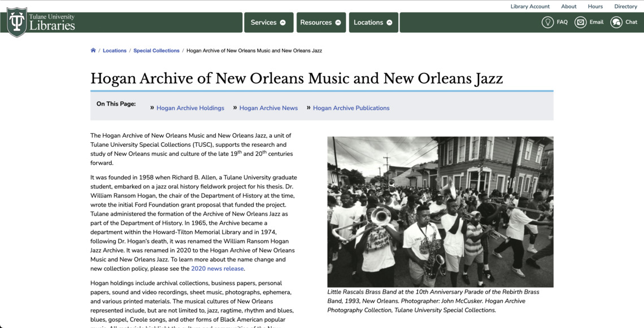Click the Tulane University Libraries shield logo
644x328 pixels.
point(17,22)
